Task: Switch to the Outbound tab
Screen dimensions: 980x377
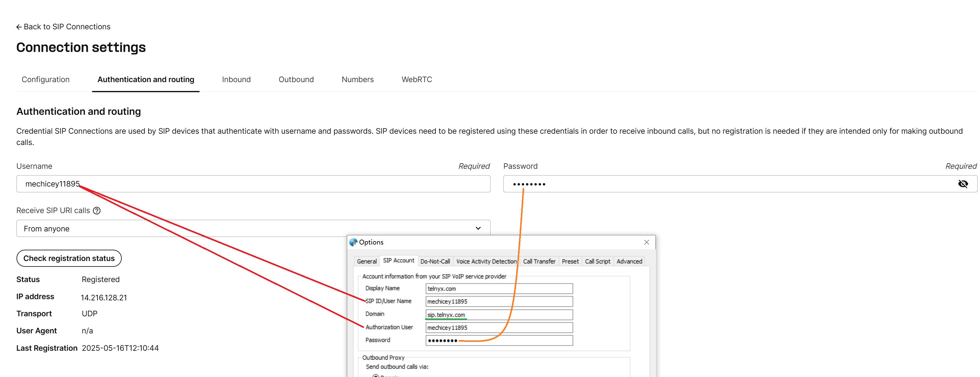Action: click(296, 79)
